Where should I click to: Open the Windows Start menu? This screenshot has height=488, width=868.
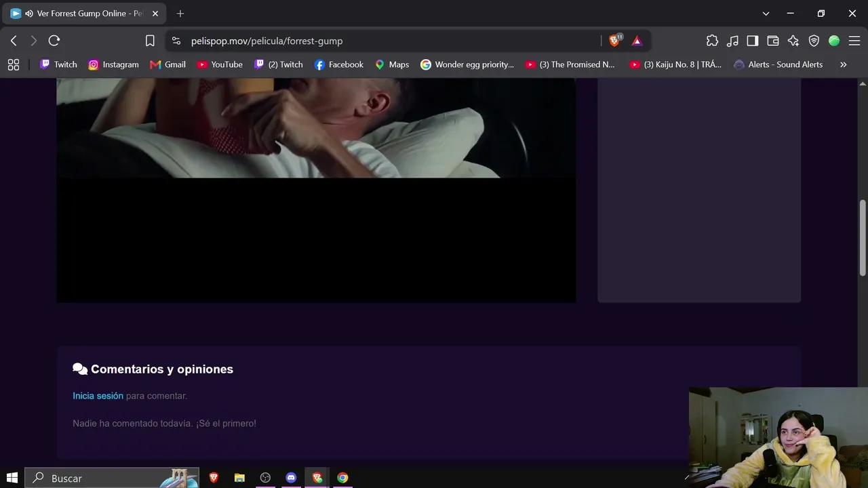point(12,478)
